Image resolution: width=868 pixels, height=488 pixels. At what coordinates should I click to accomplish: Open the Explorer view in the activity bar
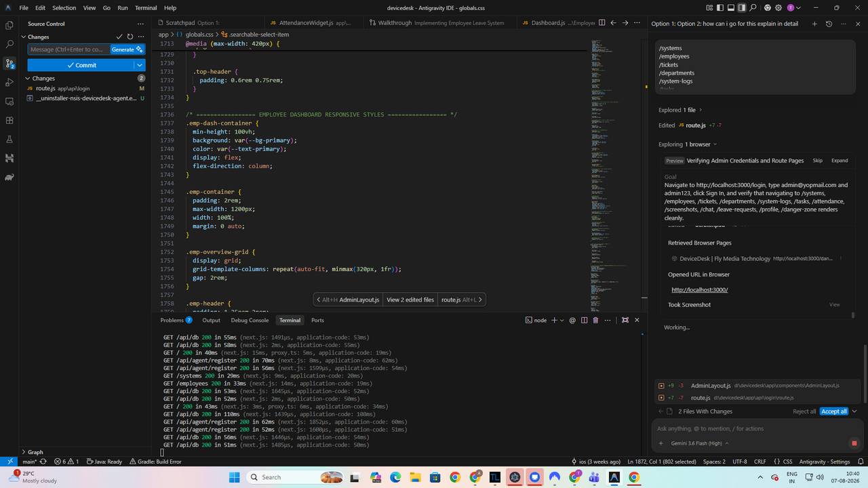(x=9, y=25)
